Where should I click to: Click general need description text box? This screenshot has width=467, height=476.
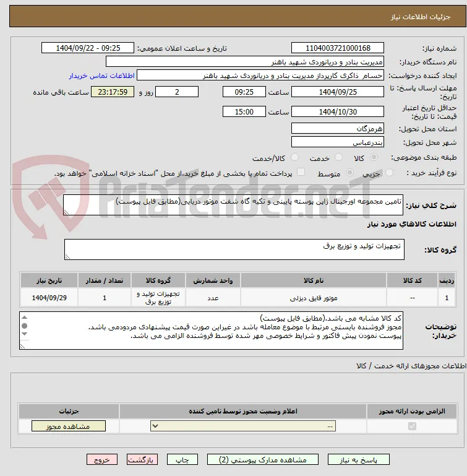pos(233,205)
